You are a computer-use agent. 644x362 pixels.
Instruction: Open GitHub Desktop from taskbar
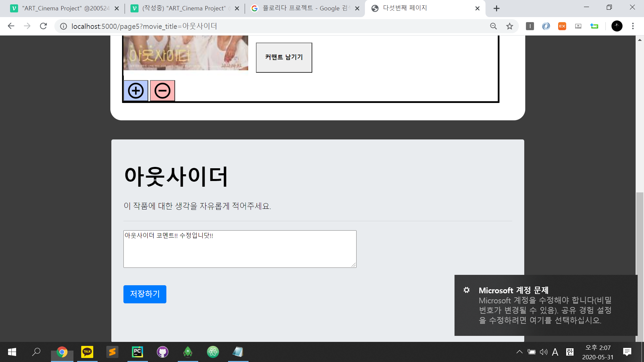pyautogui.click(x=163, y=352)
